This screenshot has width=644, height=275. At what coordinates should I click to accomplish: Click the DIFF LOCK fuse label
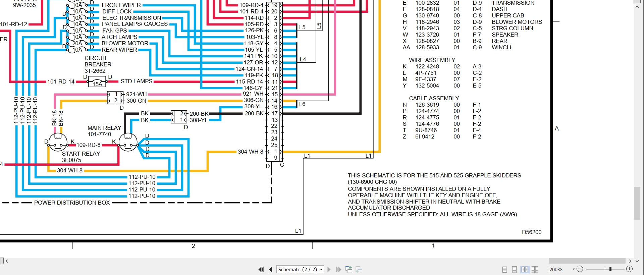(x=117, y=11)
